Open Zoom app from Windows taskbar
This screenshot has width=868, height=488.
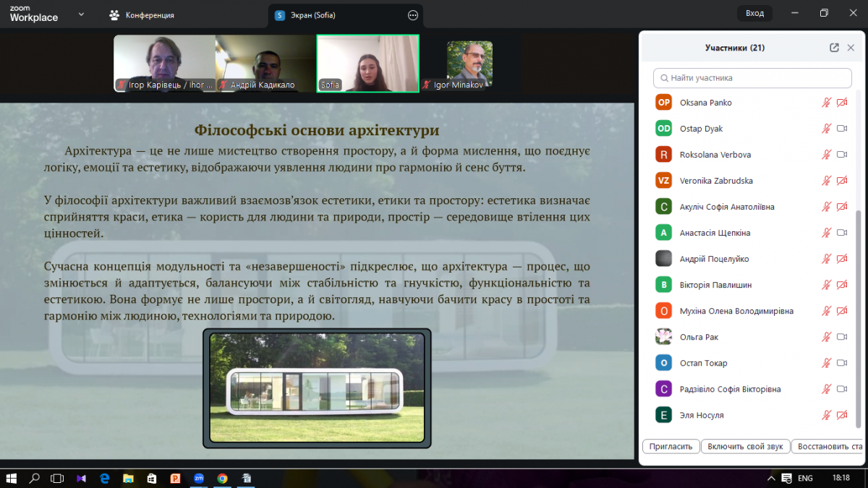(x=198, y=478)
